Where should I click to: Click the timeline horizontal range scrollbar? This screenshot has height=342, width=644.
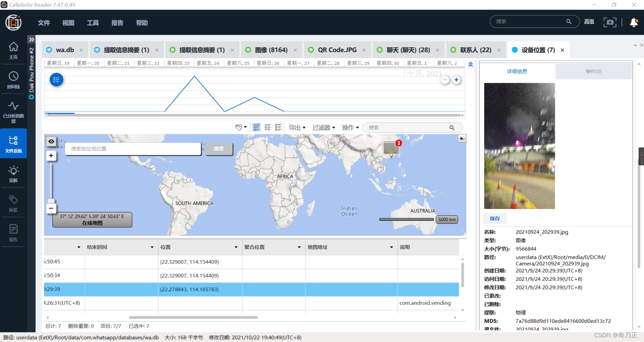pyautogui.click(x=254, y=115)
